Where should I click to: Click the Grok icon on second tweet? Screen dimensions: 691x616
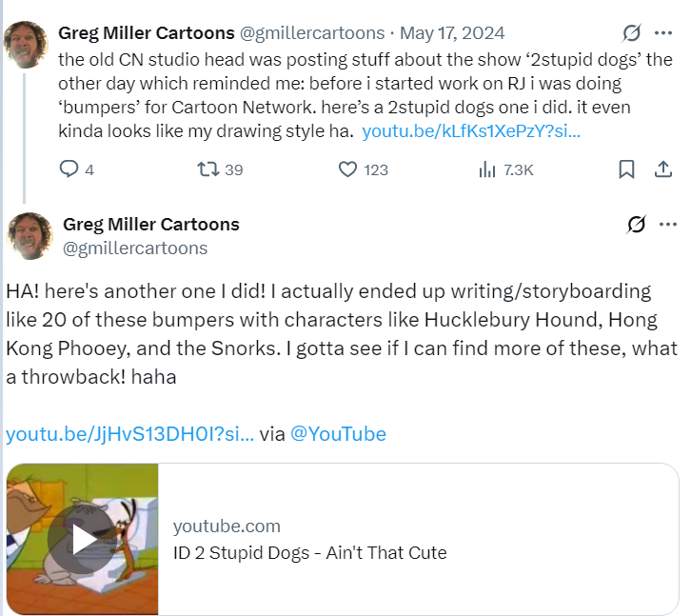(x=636, y=225)
